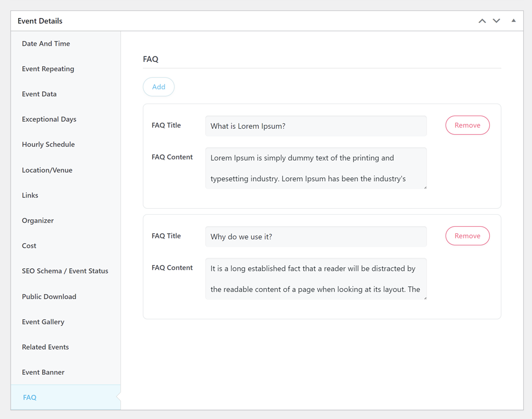The image size is (532, 419).
Task: Remove the 'Why do we use it?' FAQ
Action: coord(467,236)
